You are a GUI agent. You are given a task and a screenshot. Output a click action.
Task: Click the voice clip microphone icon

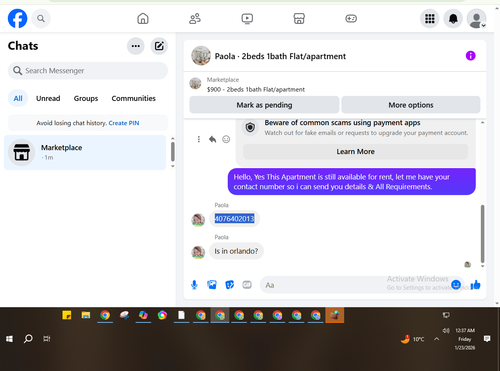click(194, 285)
